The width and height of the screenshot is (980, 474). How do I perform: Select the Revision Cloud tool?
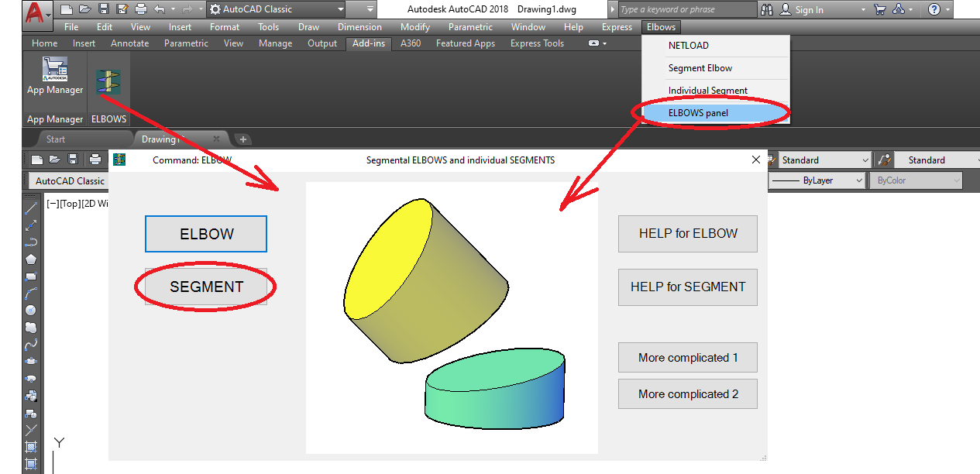(31, 327)
